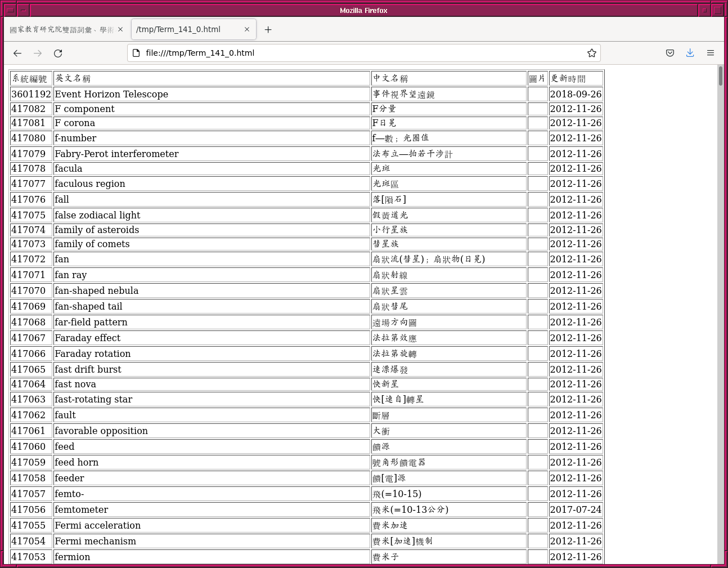The height and width of the screenshot is (568, 728).
Task: Click the Back navigation arrow
Action: tap(17, 53)
